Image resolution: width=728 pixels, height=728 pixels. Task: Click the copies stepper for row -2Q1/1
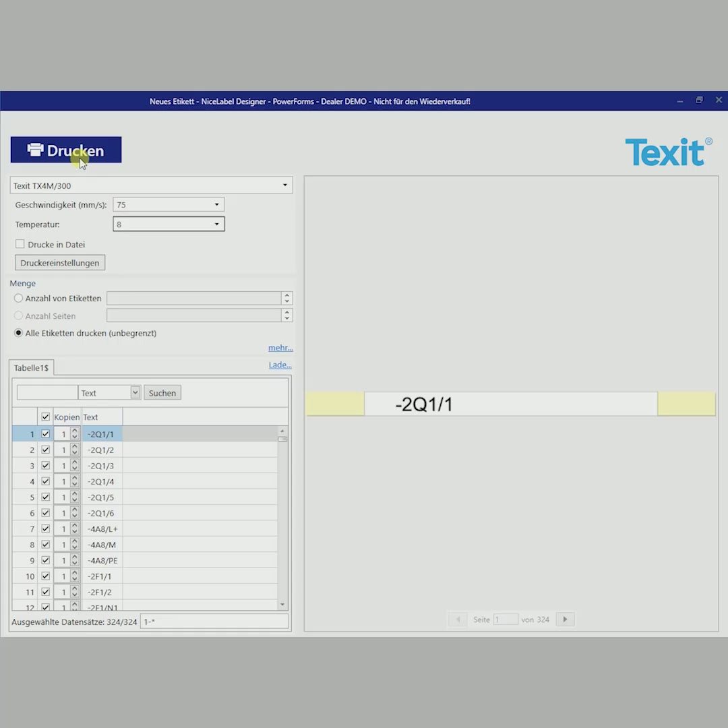tap(74, 433)
